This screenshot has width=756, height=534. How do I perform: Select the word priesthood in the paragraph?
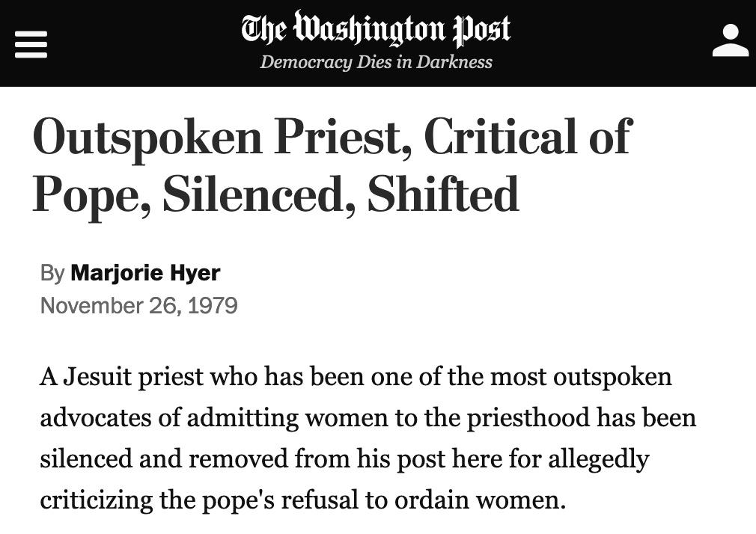(528, 417)
